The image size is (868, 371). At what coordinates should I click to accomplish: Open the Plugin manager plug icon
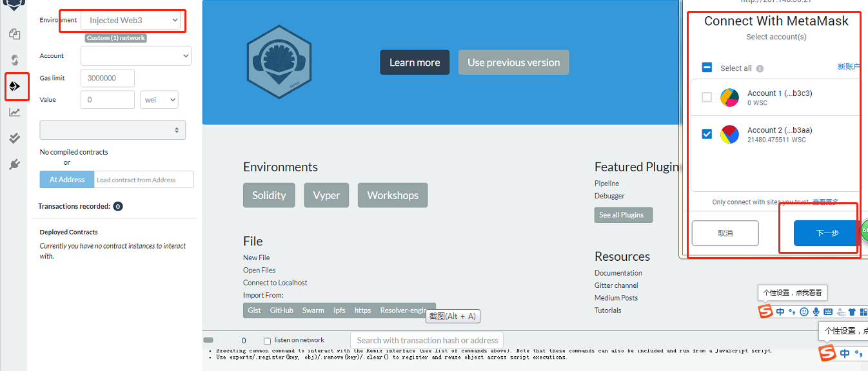14,164
